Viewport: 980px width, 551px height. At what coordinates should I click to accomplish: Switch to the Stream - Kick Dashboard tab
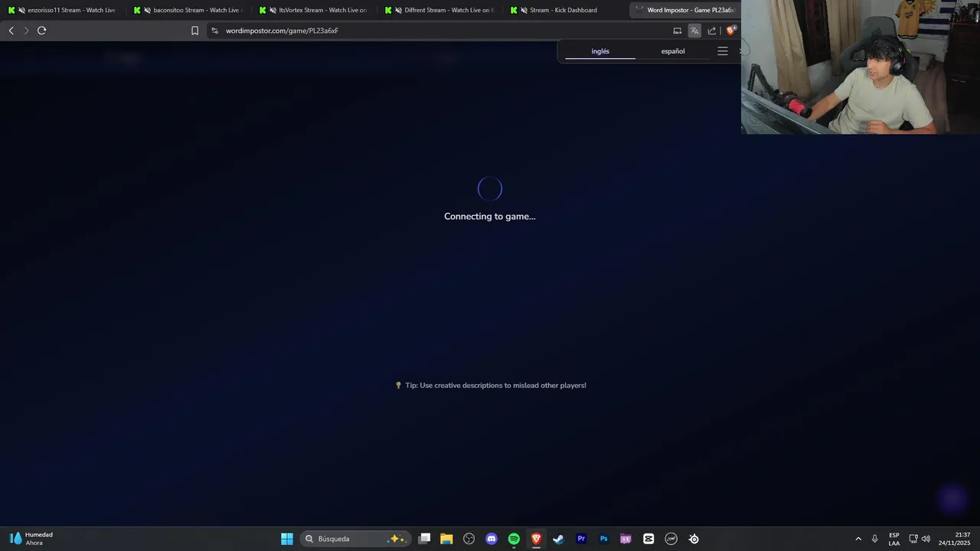(x=564, y=10)
